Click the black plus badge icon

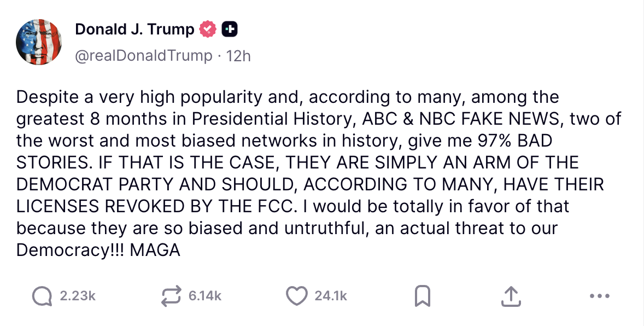coord(230,29)
